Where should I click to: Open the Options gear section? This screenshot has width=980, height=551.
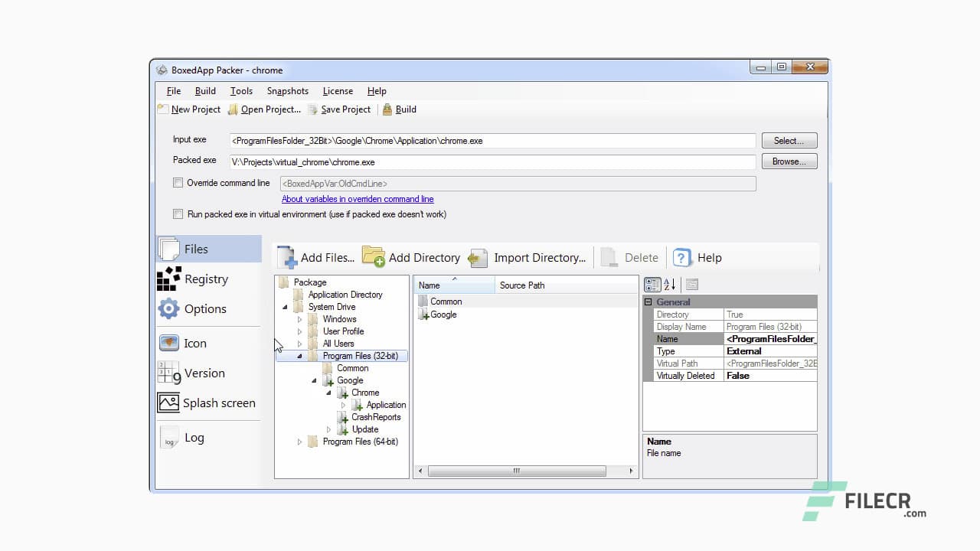click(x=169, y=309)
